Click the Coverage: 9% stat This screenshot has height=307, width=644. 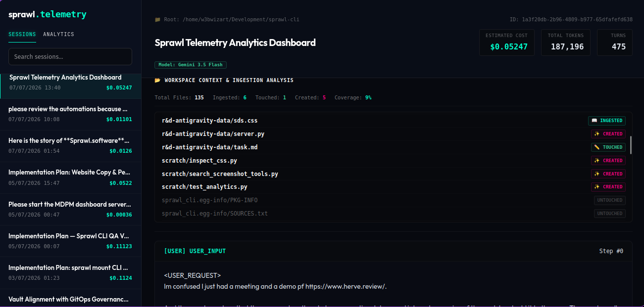[x=353, y=97]
